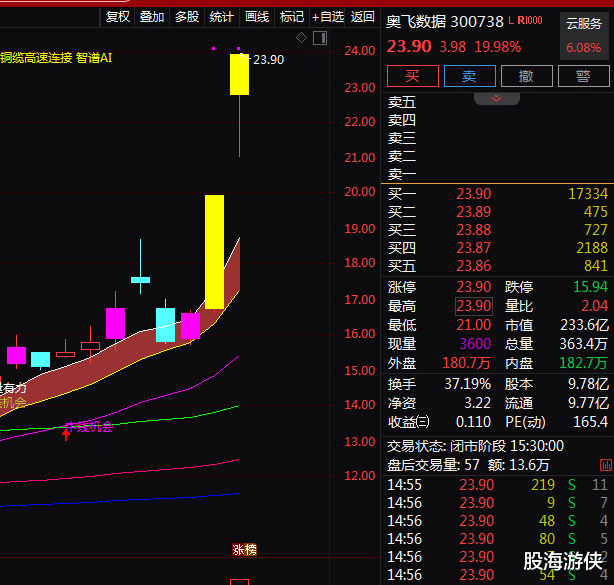This screenshot has height=585, width=614.
Task: Click the 总量 value 363.4万
Action: [x=583, y=344]
